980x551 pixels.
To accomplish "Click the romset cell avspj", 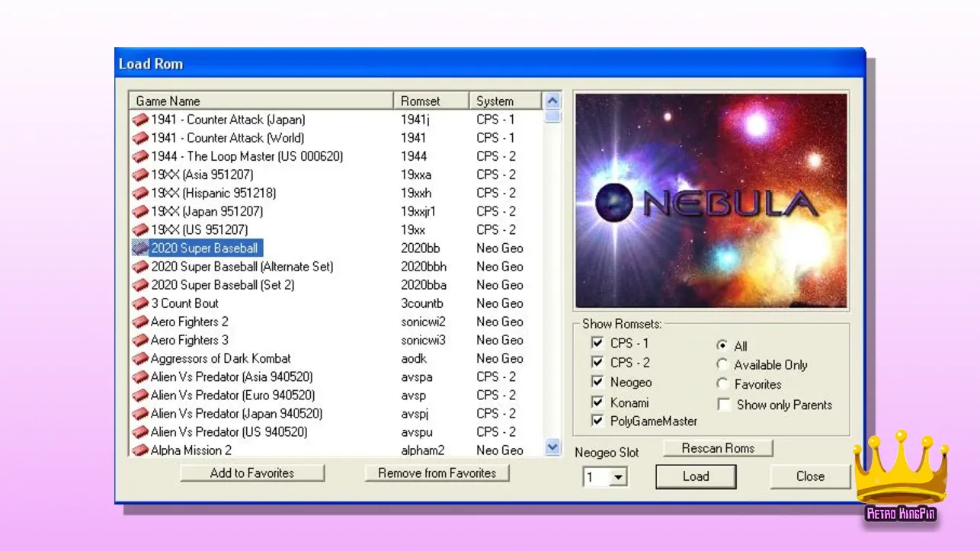I will click(415, 413).
